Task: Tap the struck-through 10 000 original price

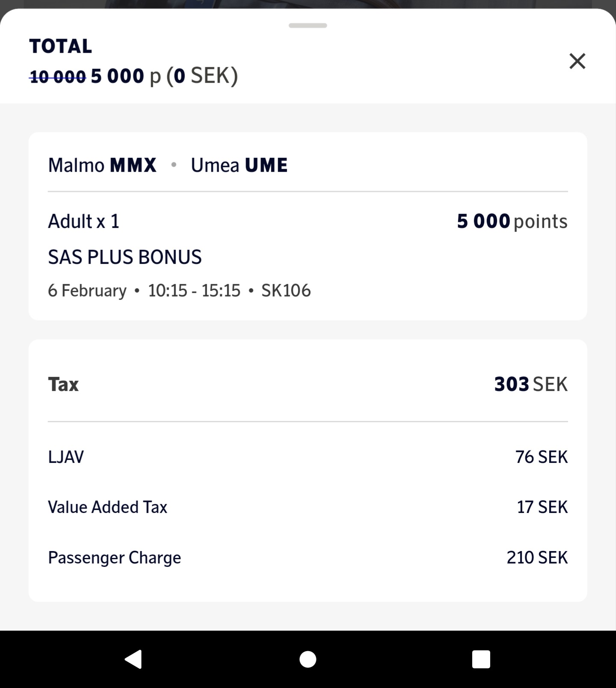Action: [58, 77]
